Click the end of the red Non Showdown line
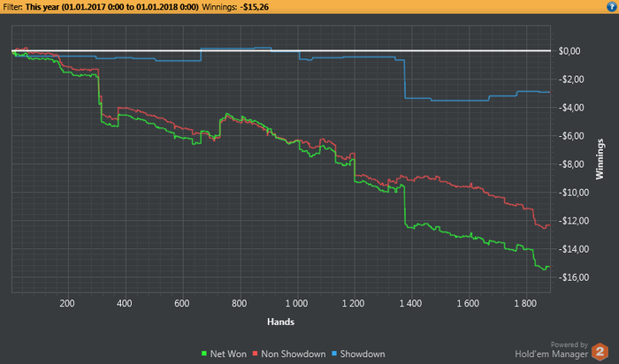Image resolution: width=619 pixels, height=364 pixels. tap(549, 225)
